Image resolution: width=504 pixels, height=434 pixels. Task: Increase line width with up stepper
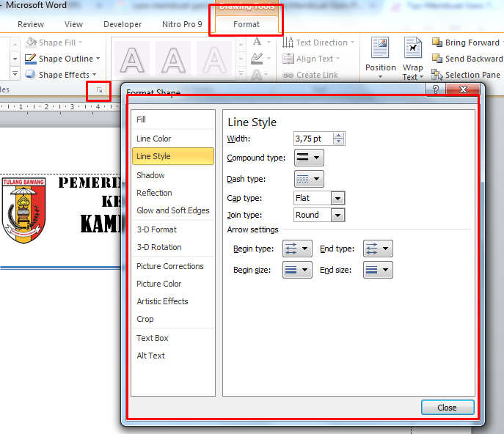pyautogui.click(x=338, y=136)
